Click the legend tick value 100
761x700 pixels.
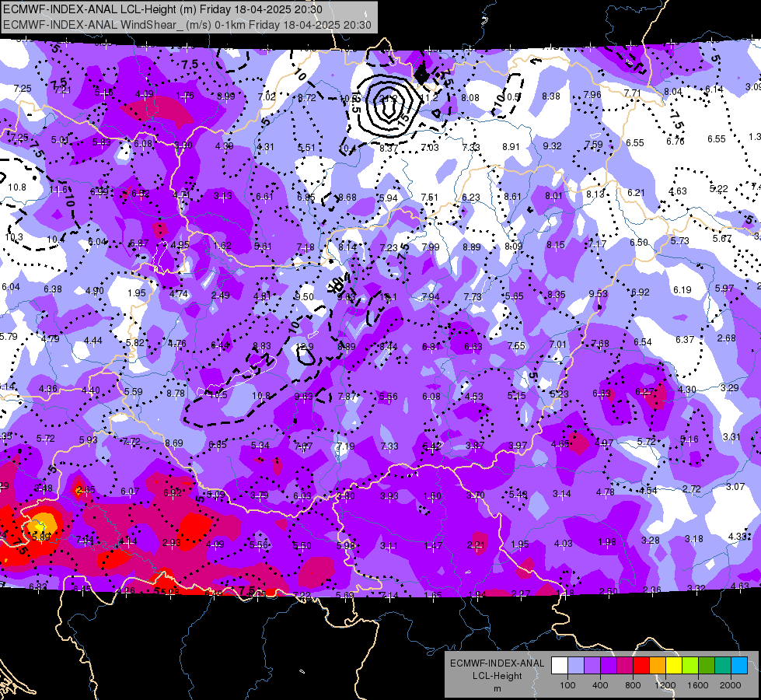click(567, 685)
